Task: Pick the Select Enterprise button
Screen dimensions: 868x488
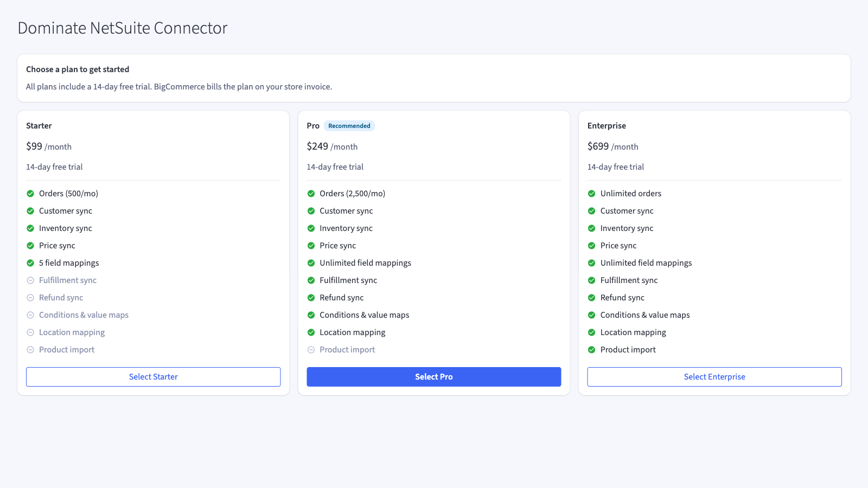Action: click(x=714, y=377)
